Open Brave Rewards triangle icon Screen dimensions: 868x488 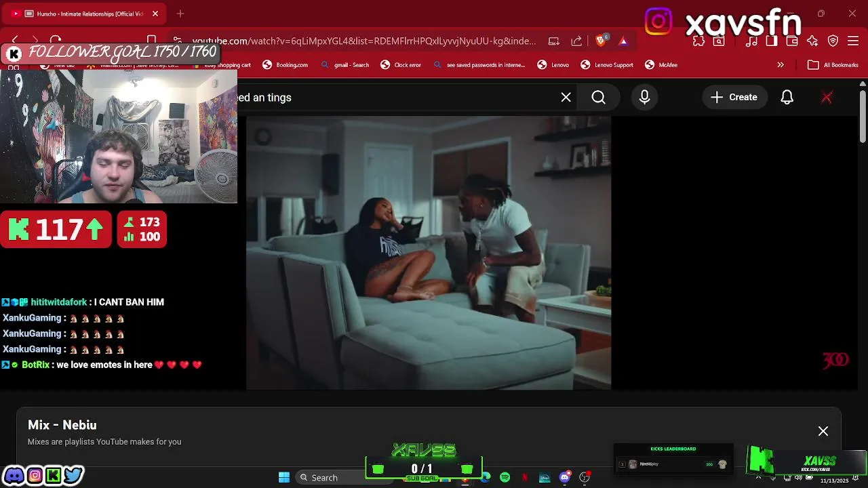(x=623, y=41)
